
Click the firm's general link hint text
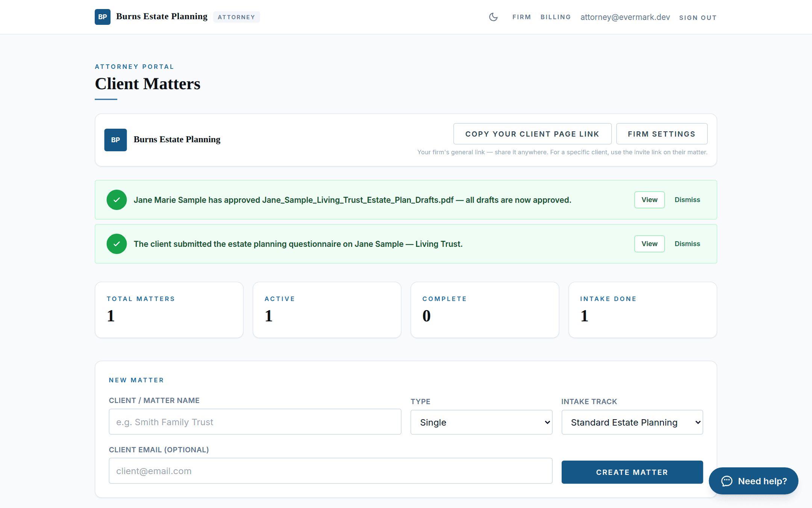click(562, 152)
